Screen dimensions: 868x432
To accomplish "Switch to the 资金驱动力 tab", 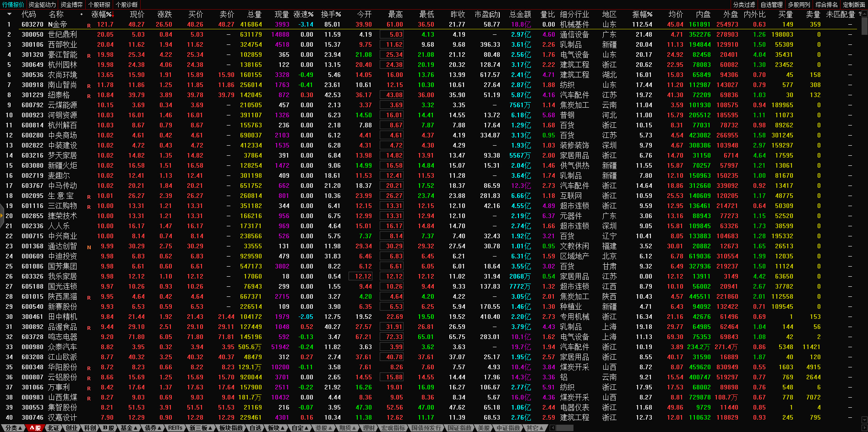I will (42, 5).
